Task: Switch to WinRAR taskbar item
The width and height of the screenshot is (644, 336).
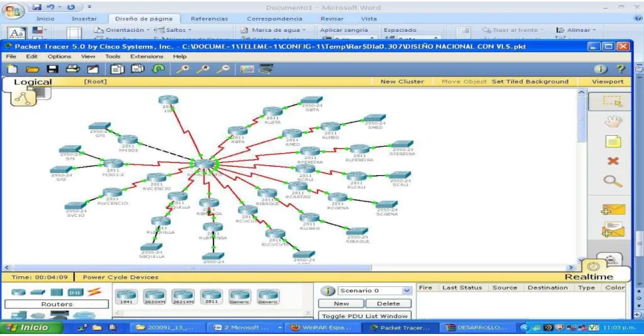Action: (321, 327)
